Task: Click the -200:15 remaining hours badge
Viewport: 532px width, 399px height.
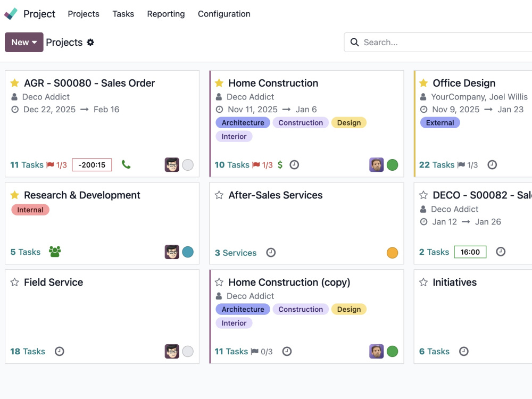Action: click(x=92, y=165)
